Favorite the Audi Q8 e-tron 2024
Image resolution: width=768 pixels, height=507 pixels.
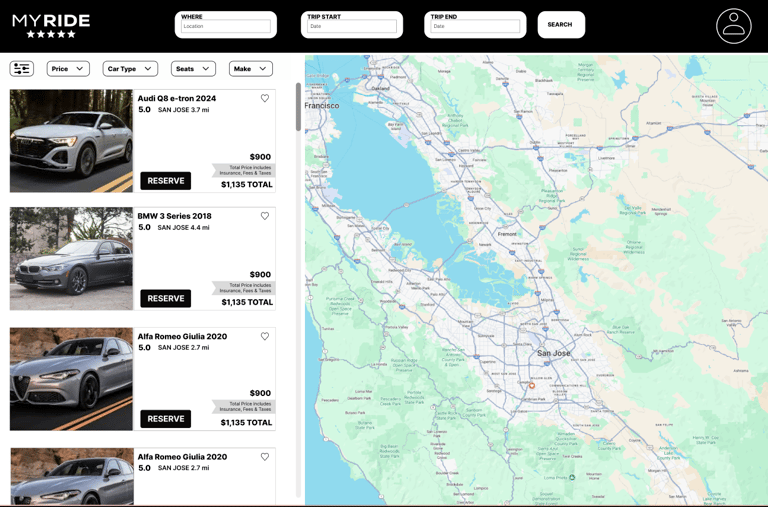pos(264,98)
